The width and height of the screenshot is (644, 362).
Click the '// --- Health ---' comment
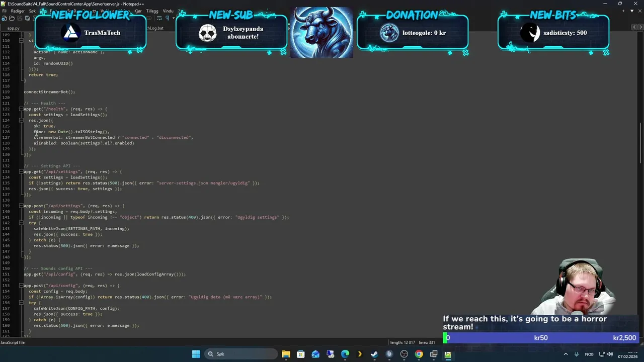coord(44,103)
